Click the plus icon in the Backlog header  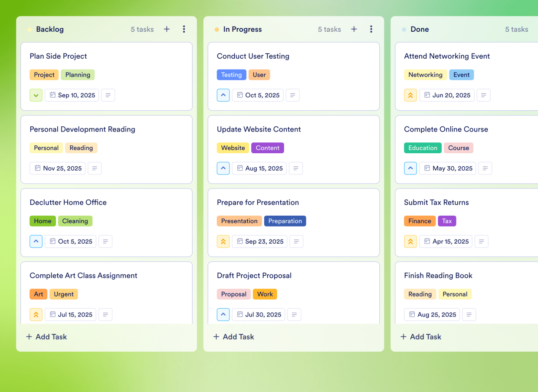point(167,29)
